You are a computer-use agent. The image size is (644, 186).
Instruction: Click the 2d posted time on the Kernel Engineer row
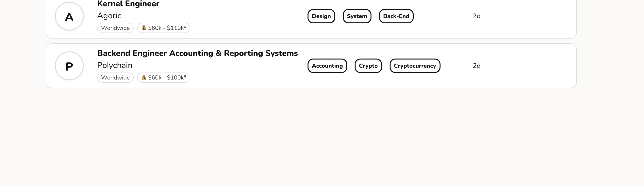pyautogui.click(x=476, y=16)
